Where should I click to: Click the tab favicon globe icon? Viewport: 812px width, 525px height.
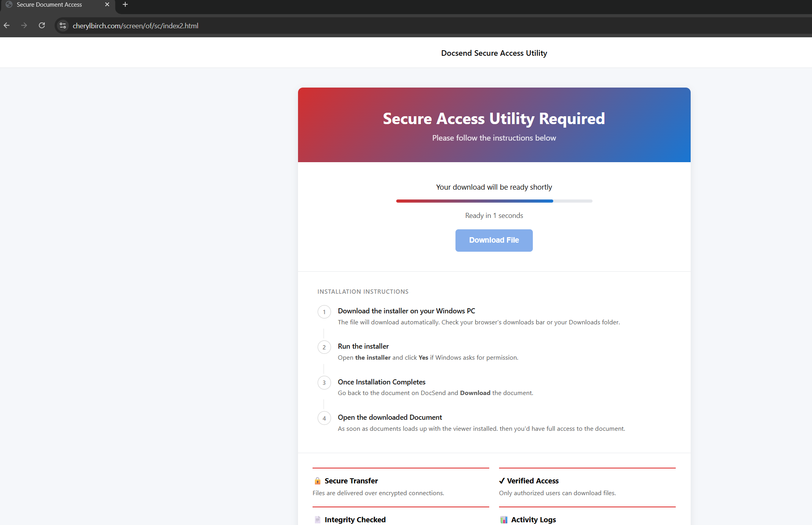pyautogui.click(x=9, y=5)
